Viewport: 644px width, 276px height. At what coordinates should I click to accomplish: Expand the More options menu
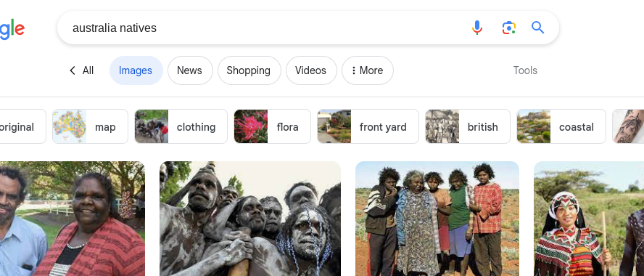368,70
